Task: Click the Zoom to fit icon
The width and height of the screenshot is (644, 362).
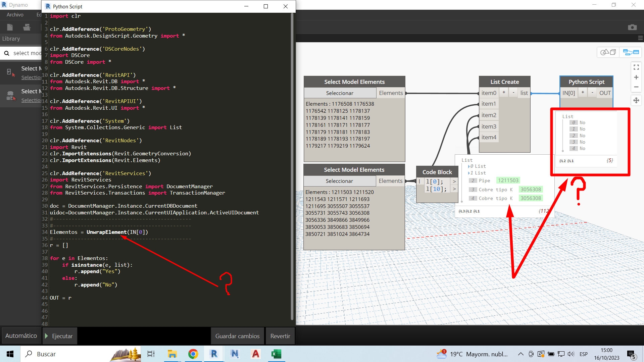Action: tap(636, 67)
